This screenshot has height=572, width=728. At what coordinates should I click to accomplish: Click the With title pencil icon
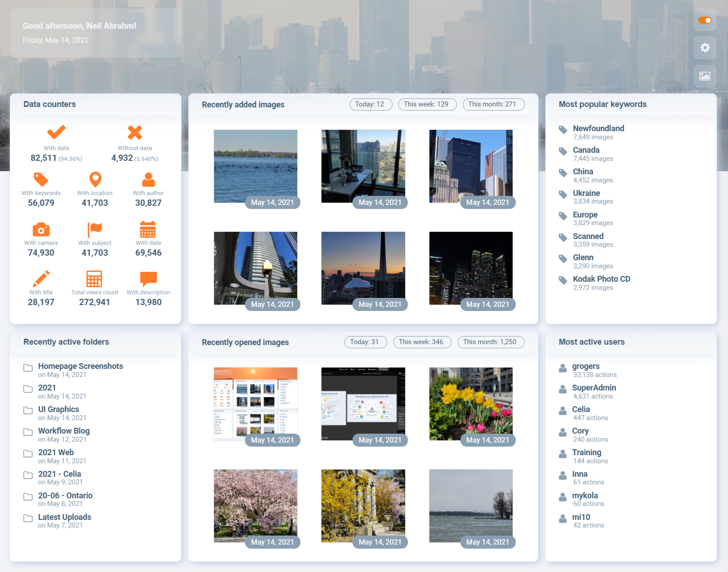[41, 279]
